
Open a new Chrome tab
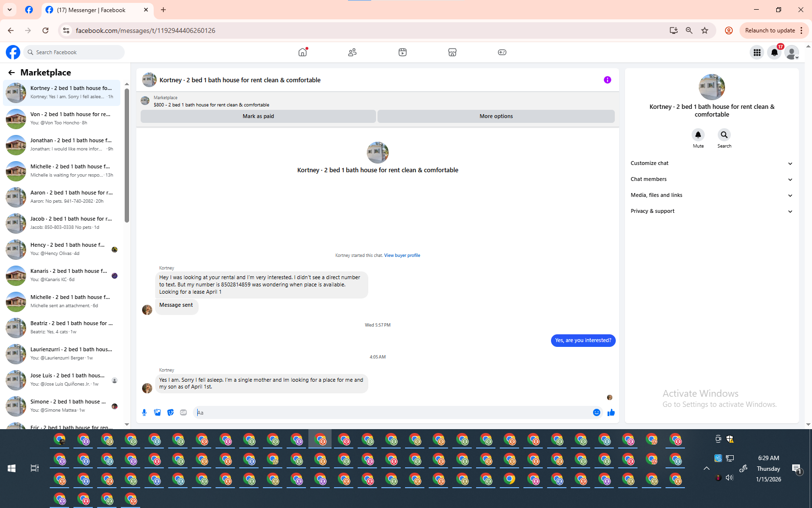click(x=163, y=10)
